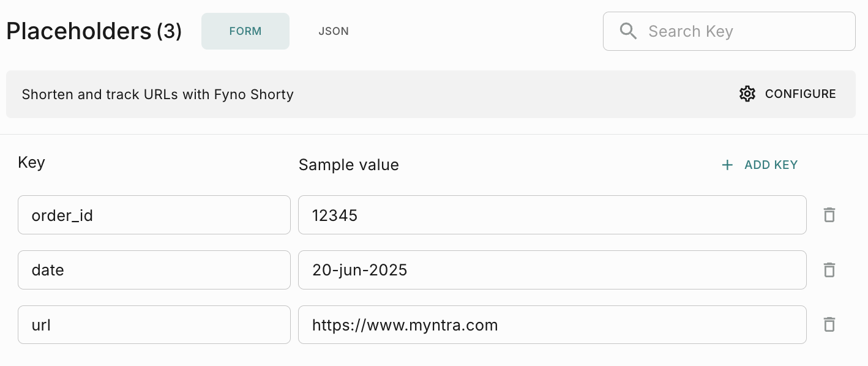Click the Sample value column header

(x=348, y=165)
